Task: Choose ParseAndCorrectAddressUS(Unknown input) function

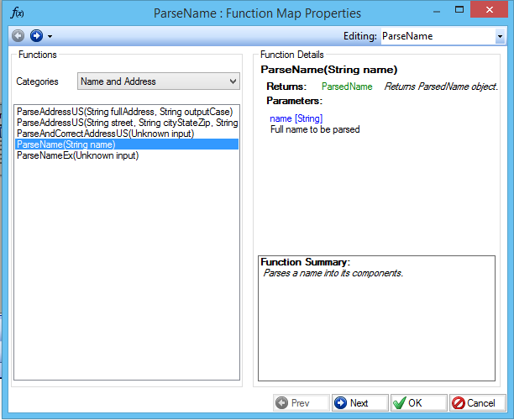Action: pyautogui.click(x=106, y=134)
